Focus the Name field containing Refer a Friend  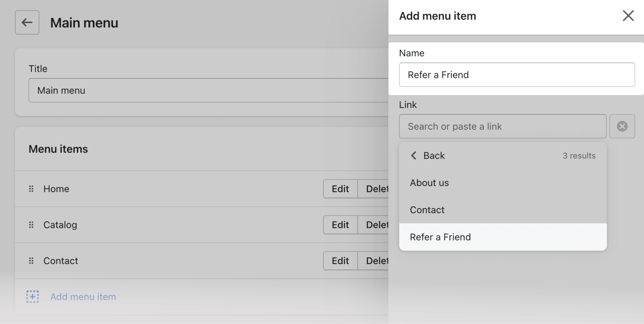(x=517, y=75)
